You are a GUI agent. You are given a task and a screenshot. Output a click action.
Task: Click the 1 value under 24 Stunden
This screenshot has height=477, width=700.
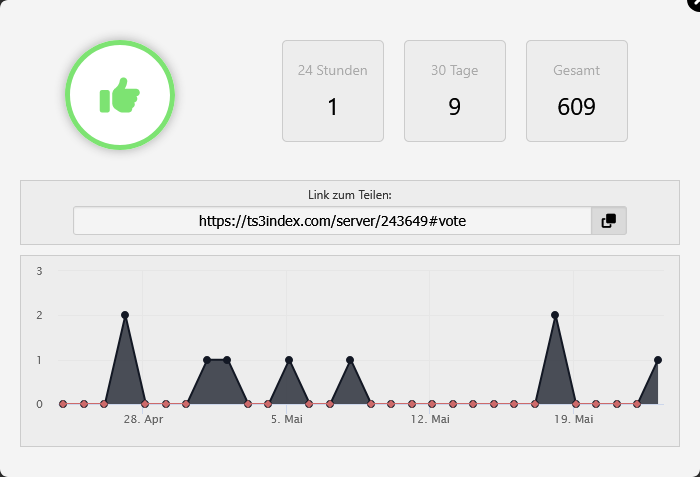coord(333,107)
